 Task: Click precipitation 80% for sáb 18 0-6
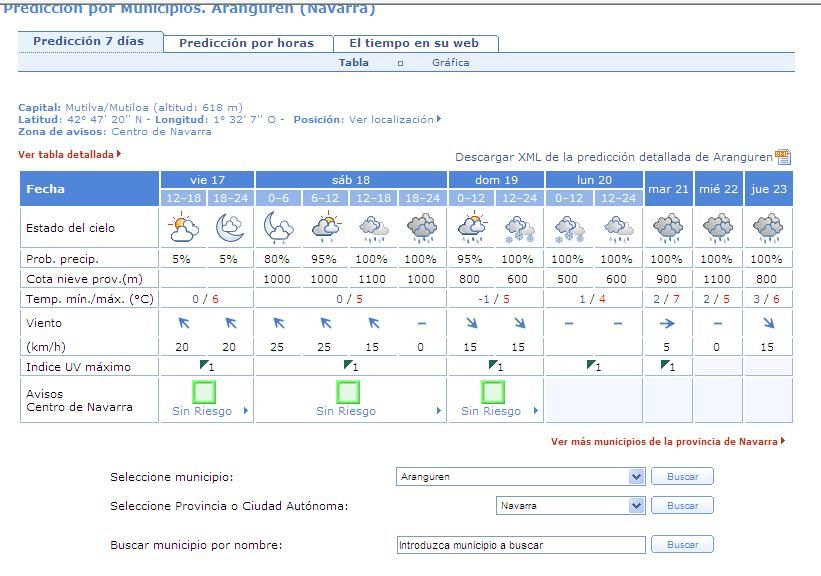[277, 259]
